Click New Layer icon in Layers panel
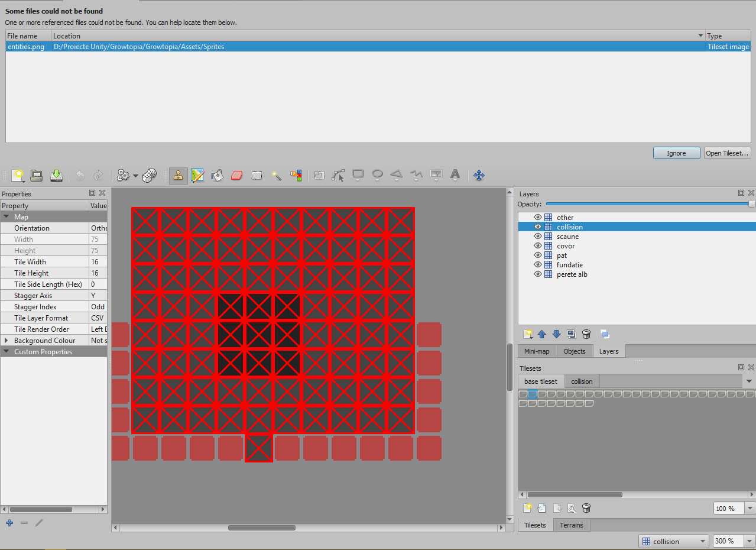The height and width of the screenshot is (550, 756). pos(528,334)
